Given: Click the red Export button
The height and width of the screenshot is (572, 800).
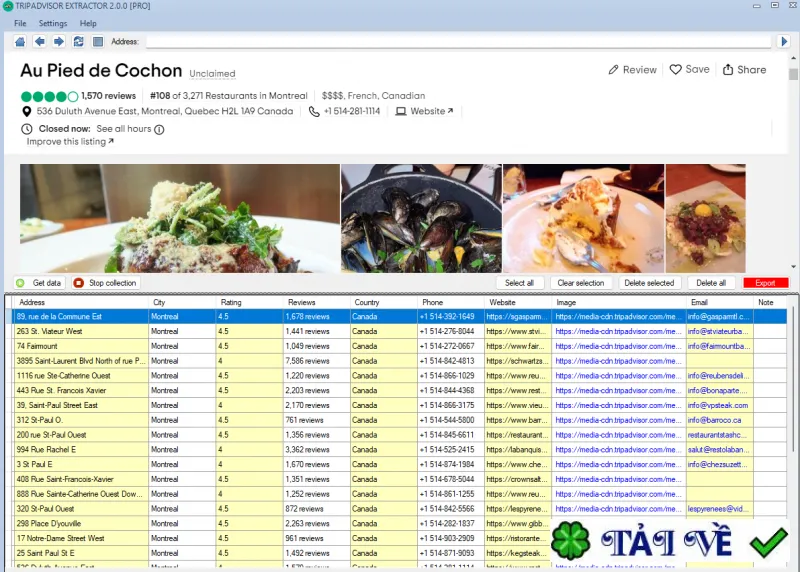Looking at the screenshot, I should (x=765, y=283).
